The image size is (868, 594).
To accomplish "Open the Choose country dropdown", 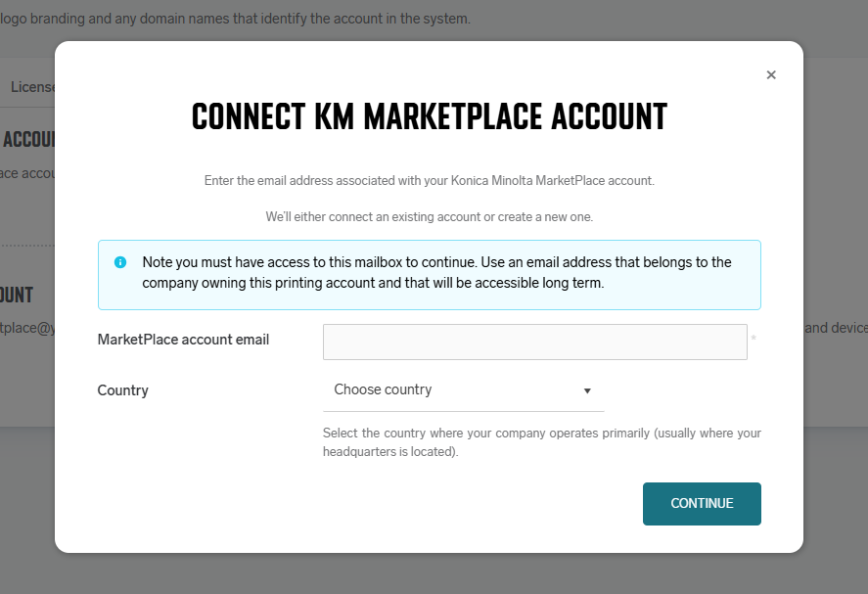I will 463,390.
